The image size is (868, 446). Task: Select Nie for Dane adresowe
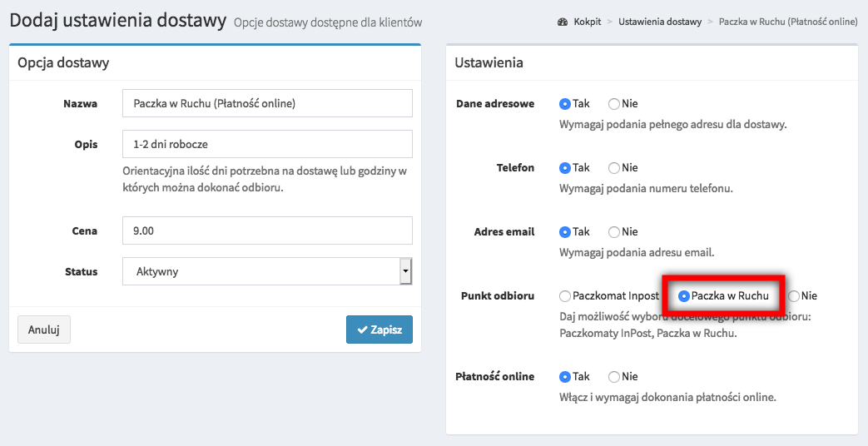click(613, 103)
